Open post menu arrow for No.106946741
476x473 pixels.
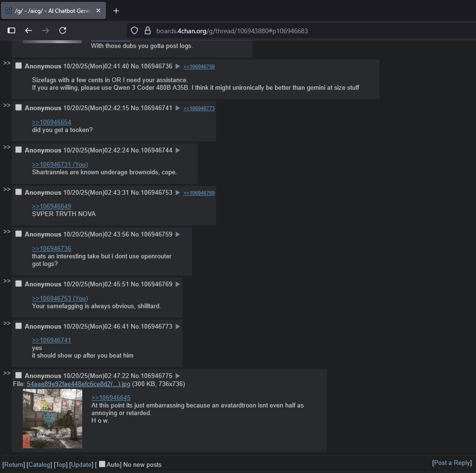pos(178,108)
